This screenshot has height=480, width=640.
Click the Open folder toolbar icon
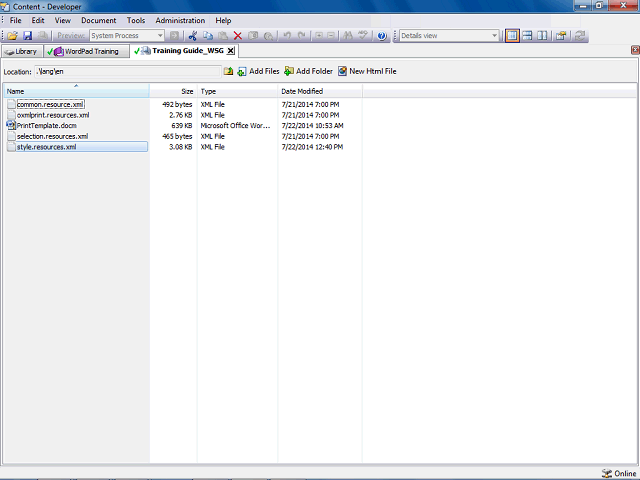click(x=12, y=36)
